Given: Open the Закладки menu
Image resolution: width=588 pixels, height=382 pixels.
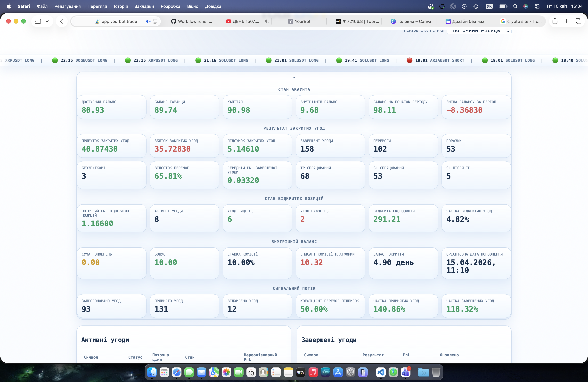Looking at the screenshot, I should [144, 6].
